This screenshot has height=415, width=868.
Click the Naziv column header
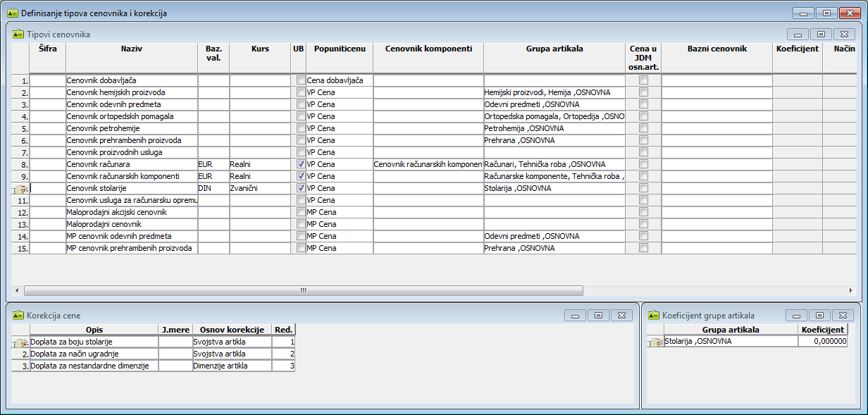point(131,49)
